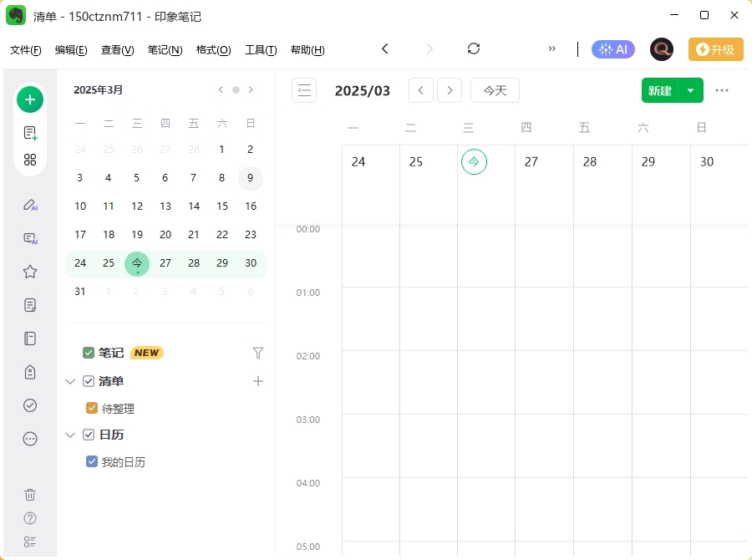Viewport: 752px width, 560px height.
Task: Open the 文件(F) menu
Action: point(26,50)
